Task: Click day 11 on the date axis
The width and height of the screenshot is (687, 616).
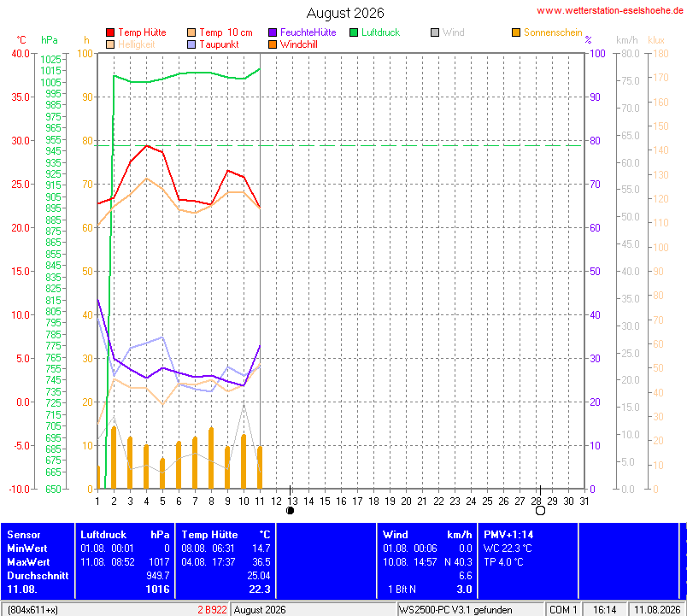Action: [260, 502]
